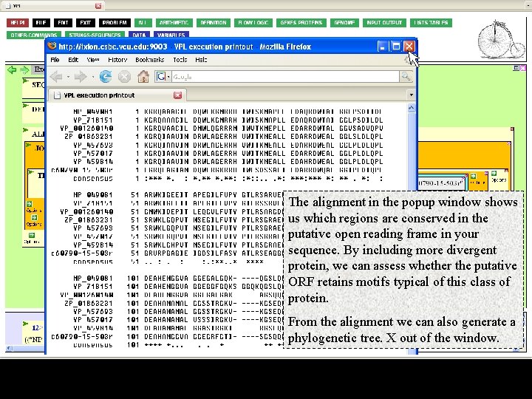Click the black EDIT button in VPL
Image resolution: width=532 pixels, height=399 pixels.
pos(63,23)
